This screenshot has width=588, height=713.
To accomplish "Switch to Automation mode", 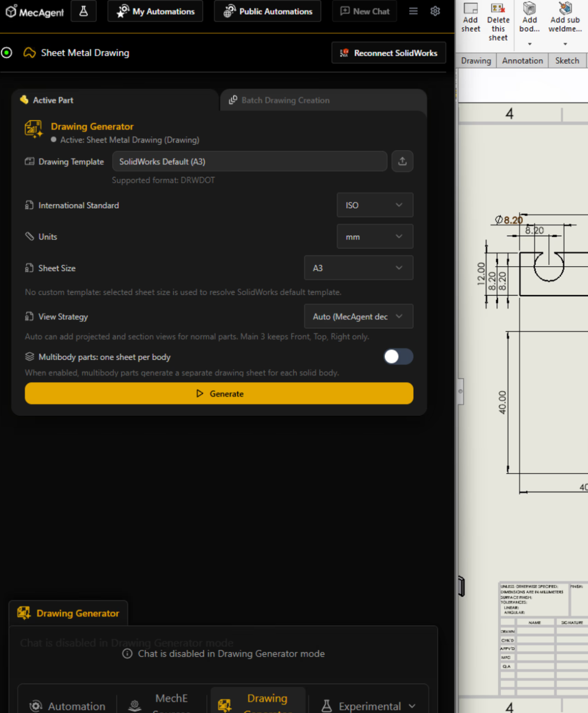I will click(68, 705).
